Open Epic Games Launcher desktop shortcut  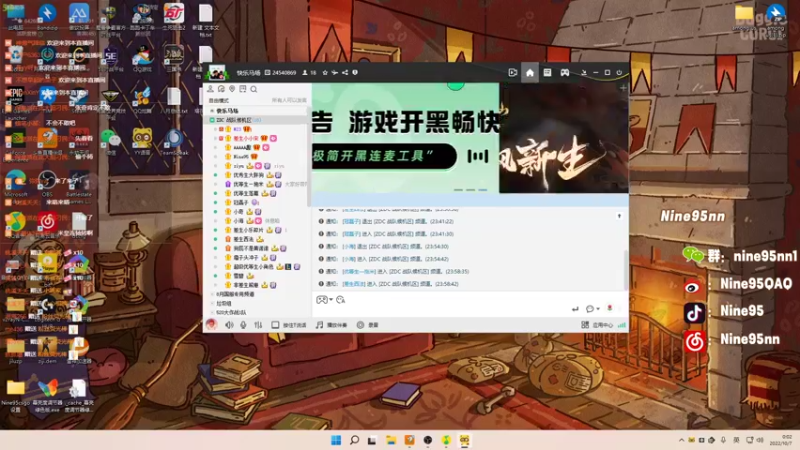coord(15,103)
